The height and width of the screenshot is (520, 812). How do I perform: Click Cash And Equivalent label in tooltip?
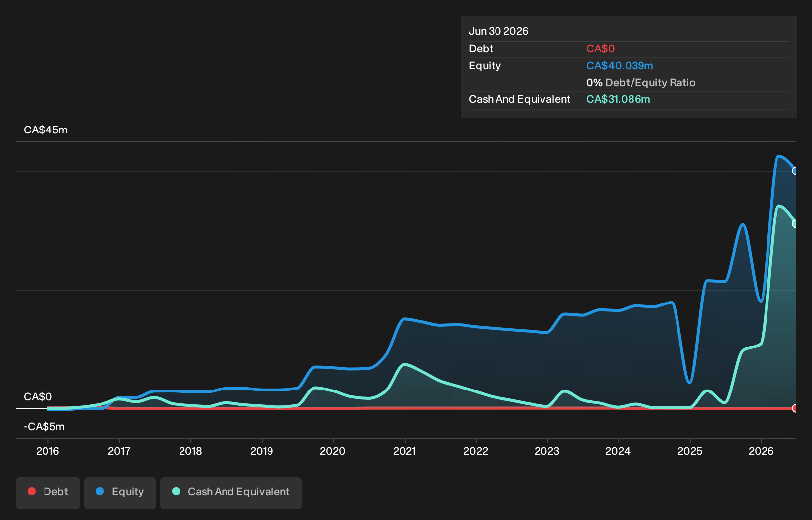coord(520,99)
